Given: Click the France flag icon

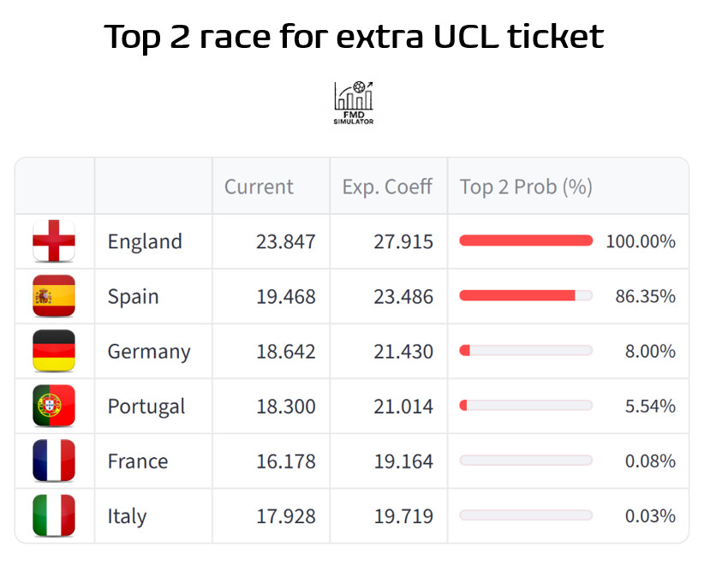Looking at the screenshot, I should click(x=54, y=460).
